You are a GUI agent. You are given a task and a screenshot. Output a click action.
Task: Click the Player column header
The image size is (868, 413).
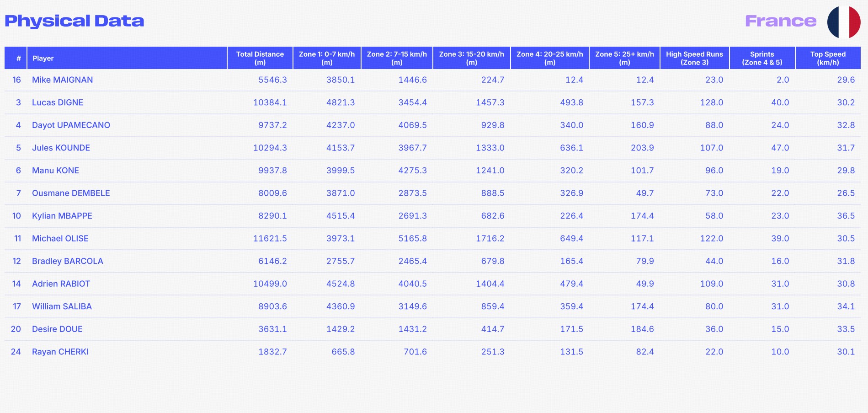click(127, 58)
